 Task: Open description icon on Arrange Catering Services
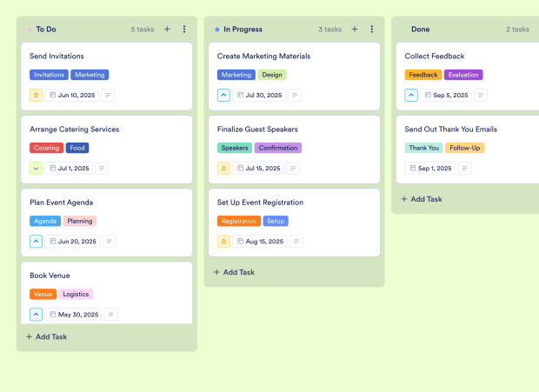pos(102,169)
